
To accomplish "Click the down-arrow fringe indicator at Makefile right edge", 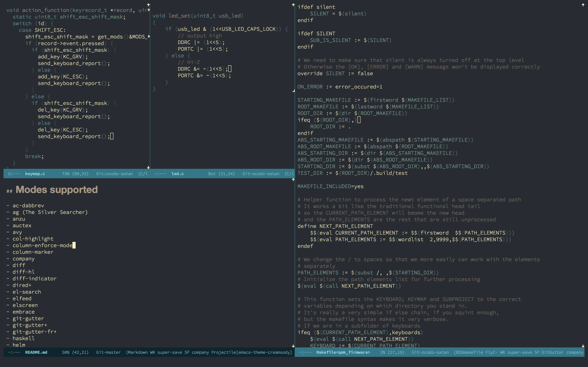I will 583,346.
